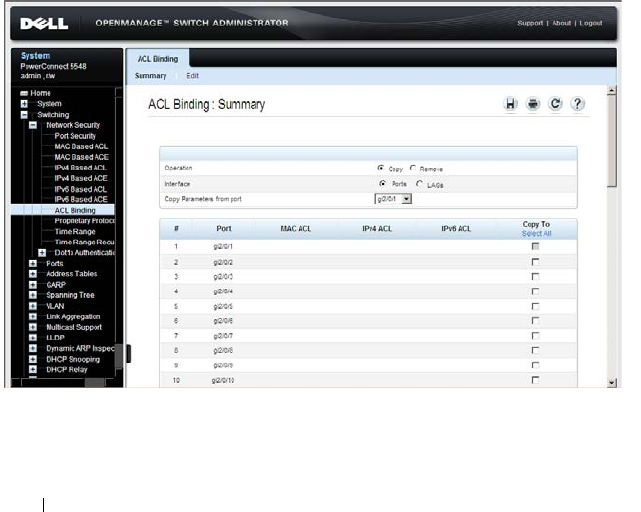Viewport: 641px width, 512px height.
Task: Open IPv4 Based ACE page
Action: click(81, 178)
